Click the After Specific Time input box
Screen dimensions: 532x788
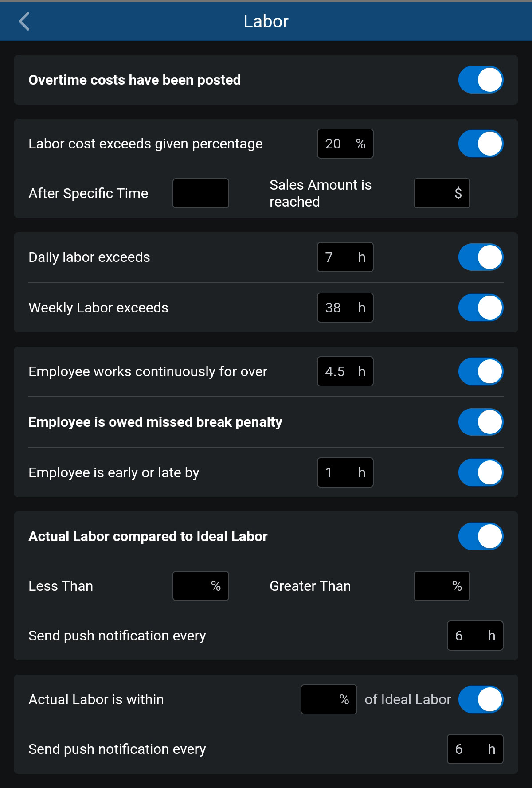[x=200, y=193]
